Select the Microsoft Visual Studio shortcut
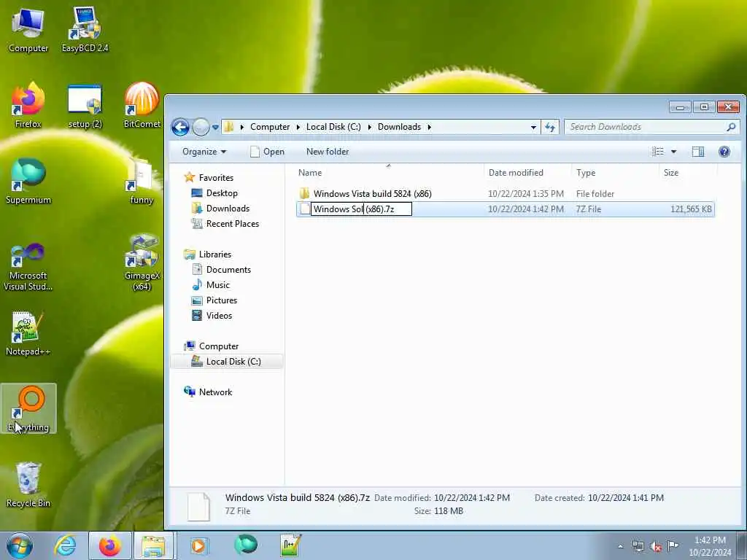747x560 pixels. point(28,267)
